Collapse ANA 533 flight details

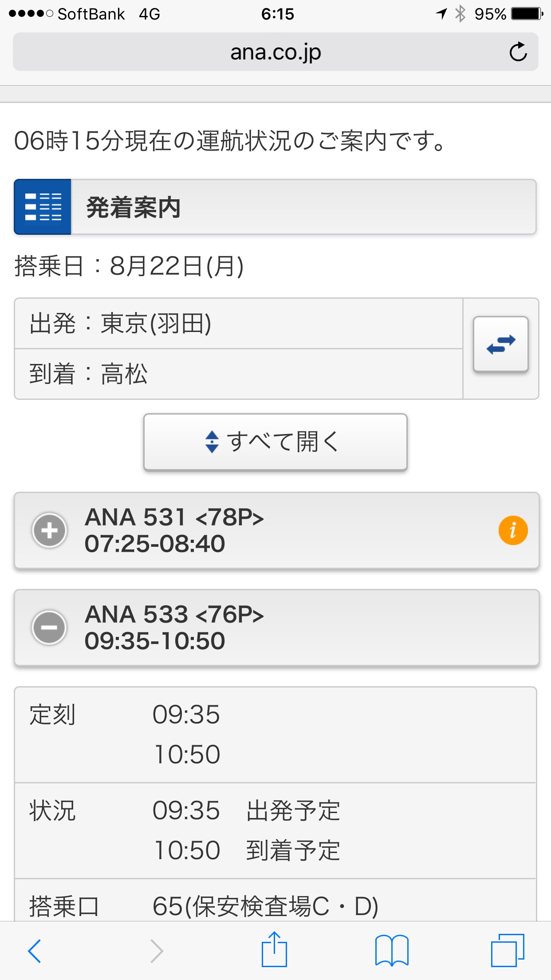pos(50,628)
